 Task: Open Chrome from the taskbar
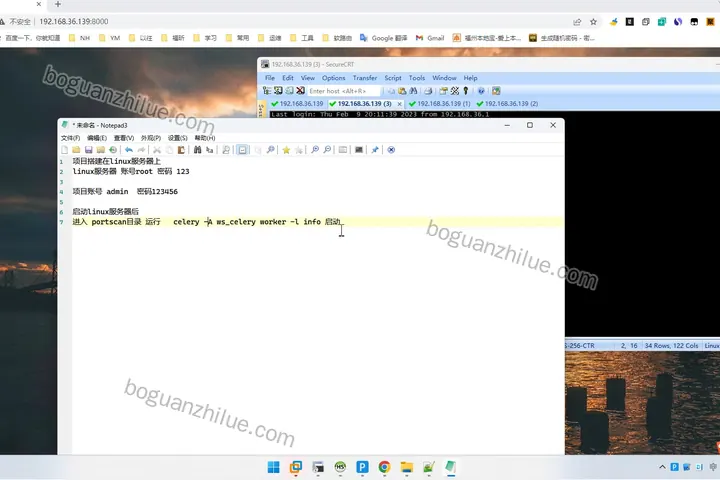coord(384,467)
